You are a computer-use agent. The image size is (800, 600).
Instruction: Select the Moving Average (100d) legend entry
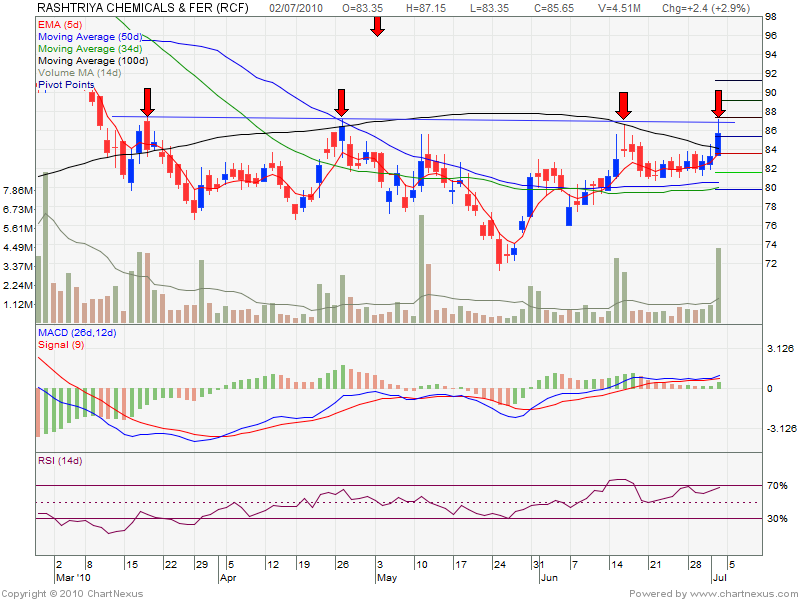tap(90, 61)
